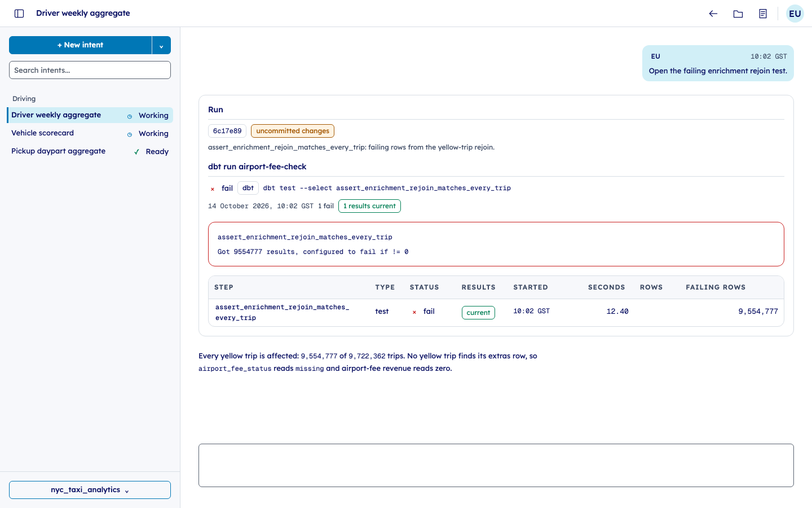Viewport: 812px width, 508px height.
Task: Click the test type cell
Action: tap(382, 312)
